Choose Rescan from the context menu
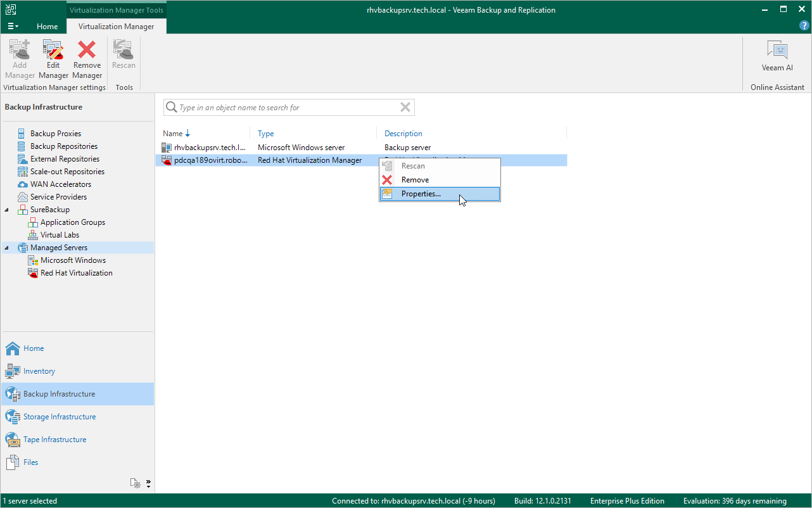This screenshot has width=812, height=508. (x=440, y=166)
